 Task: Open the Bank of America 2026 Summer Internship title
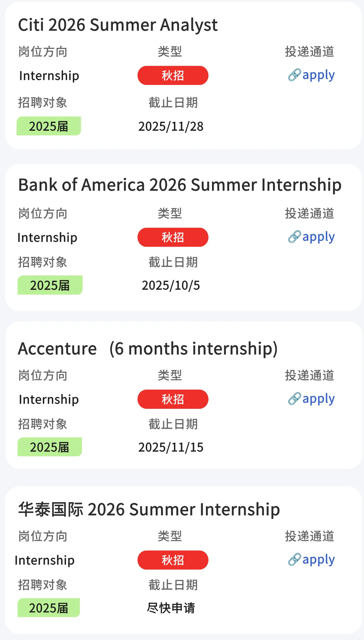click(180, 185)
